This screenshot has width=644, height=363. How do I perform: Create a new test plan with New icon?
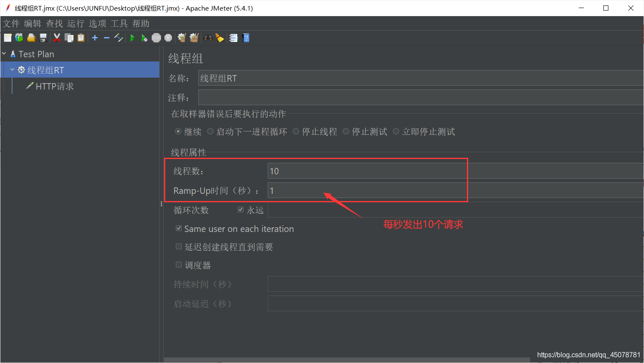[x=8, y=38]
